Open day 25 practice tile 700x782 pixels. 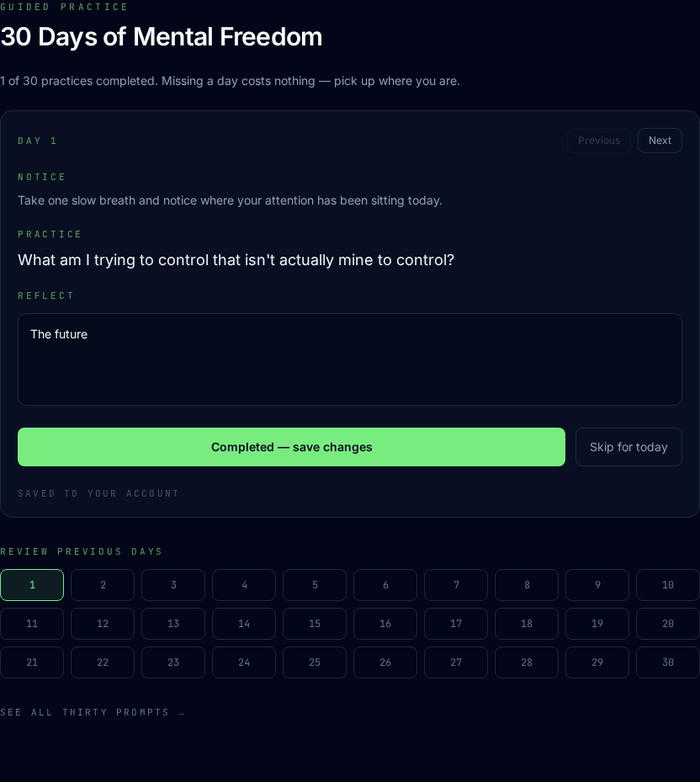(315, 662)
